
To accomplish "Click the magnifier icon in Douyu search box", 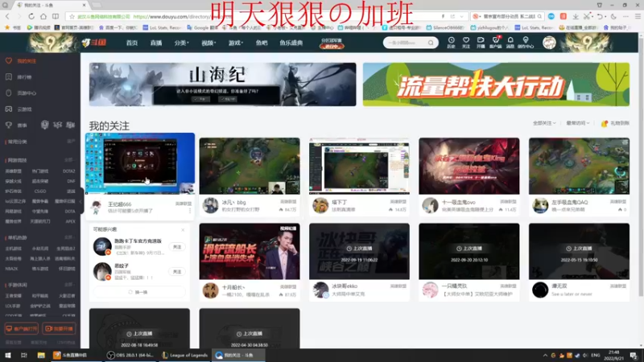I will 431,43.
